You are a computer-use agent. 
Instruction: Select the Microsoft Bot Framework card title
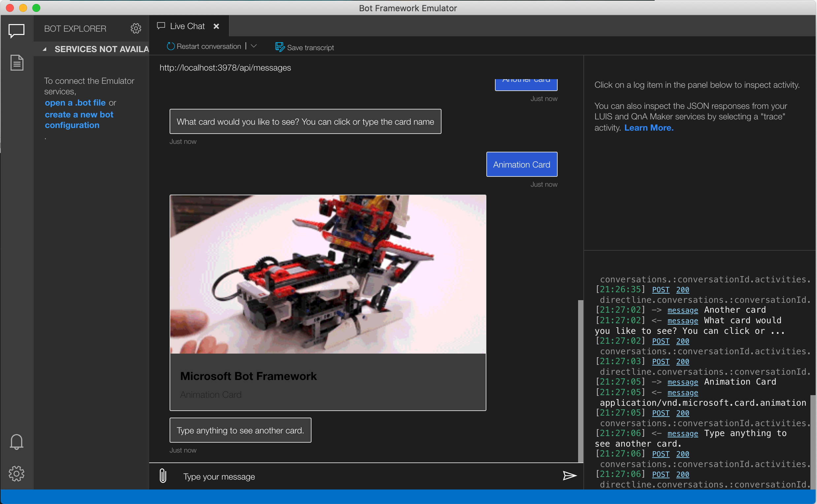click(248, 376)
